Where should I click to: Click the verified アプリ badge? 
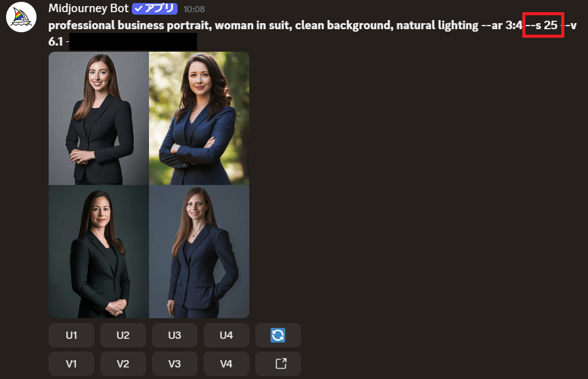(x=154, y=9)
